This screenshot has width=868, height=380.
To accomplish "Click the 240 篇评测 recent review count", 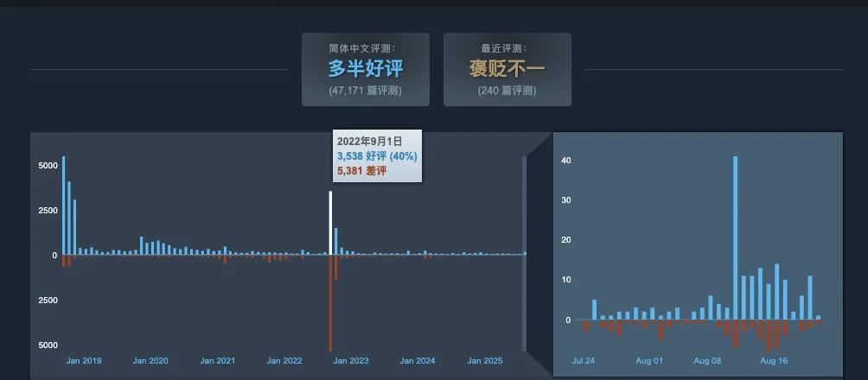I will pyautogui.click(x=507, y=91).
